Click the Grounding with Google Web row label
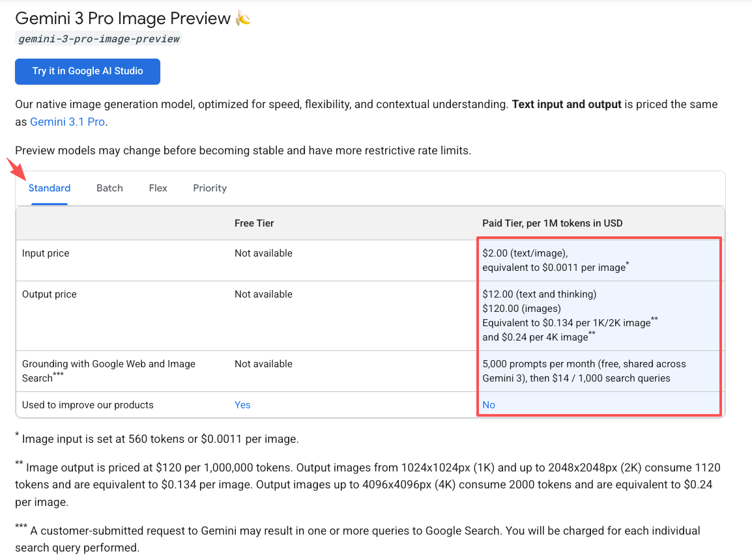The image size is (752, 560). pyautogui.click(x=108, y=371)
